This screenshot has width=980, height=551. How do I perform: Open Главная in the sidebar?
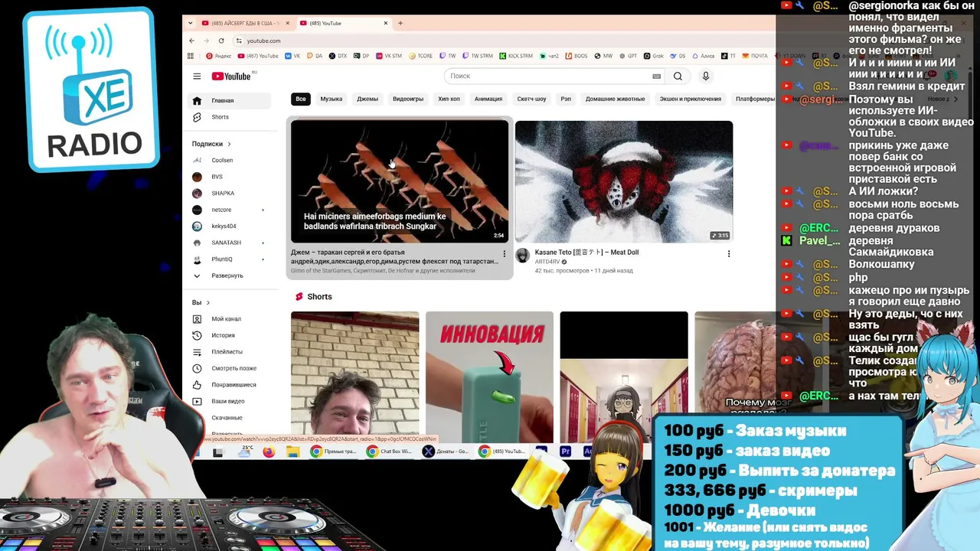(230, 100)
